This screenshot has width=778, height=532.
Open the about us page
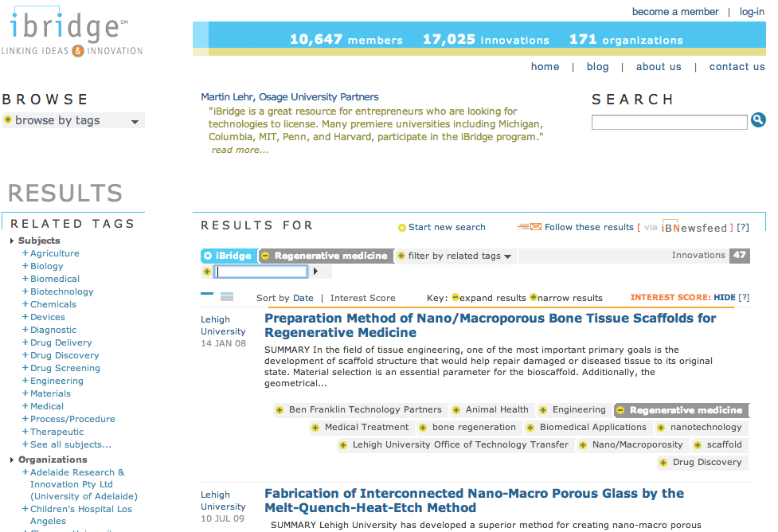point(659,67)
